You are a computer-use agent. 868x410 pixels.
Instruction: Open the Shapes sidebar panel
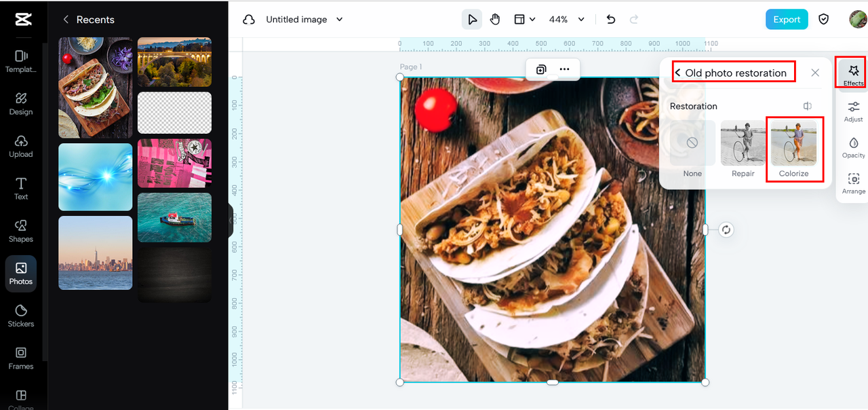[21, 230]
